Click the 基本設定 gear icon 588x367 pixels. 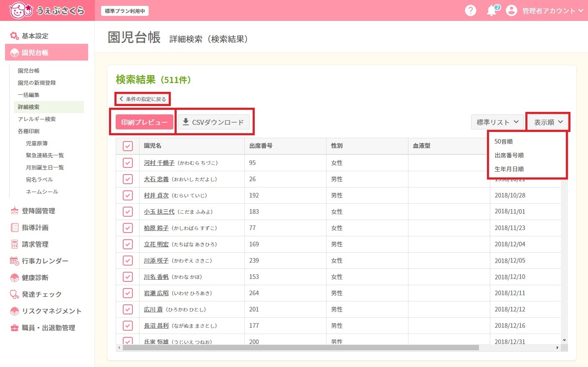coord(15,36)
